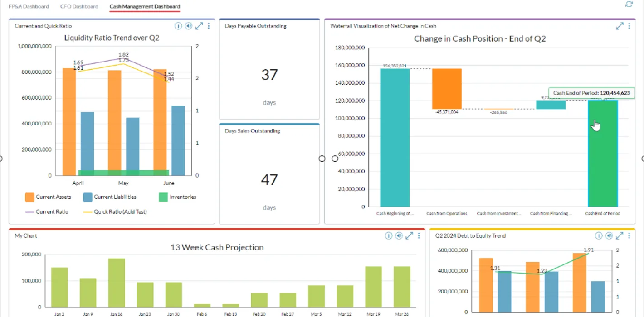Select the Cash Management Dashboard title link
644x317 pixels.
[144, 6]
